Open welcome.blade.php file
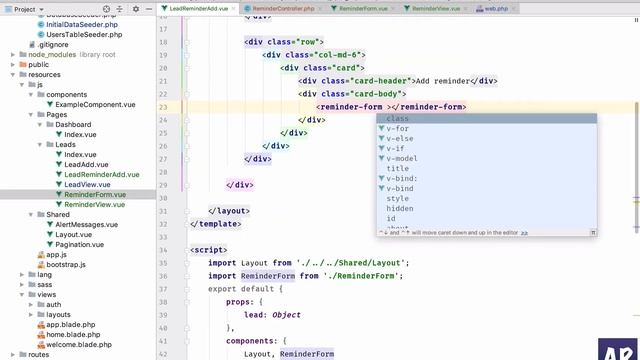 point(79,344)
